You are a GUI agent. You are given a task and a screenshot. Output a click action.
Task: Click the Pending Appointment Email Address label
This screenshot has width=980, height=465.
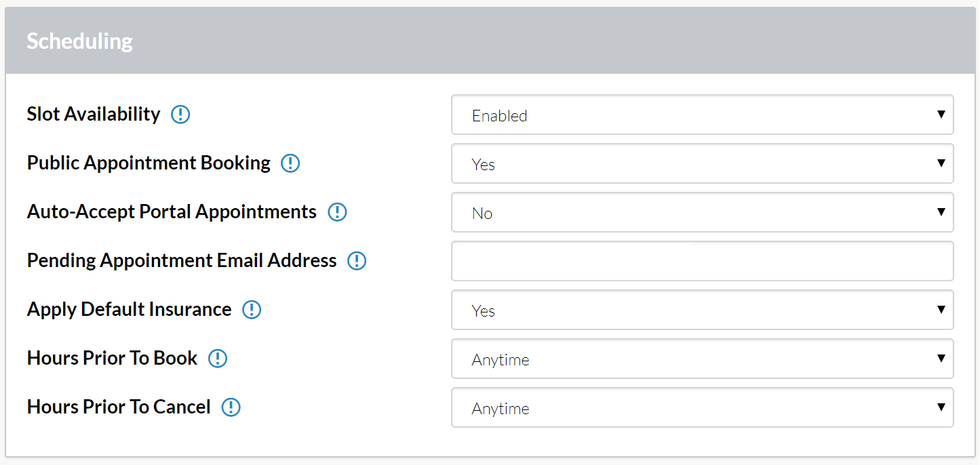182,260
